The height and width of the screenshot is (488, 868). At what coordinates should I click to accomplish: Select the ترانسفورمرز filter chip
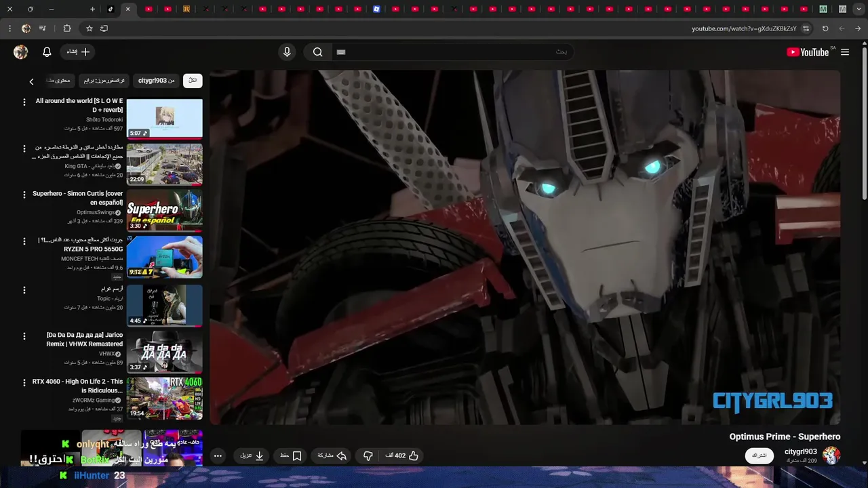point(104,81)
